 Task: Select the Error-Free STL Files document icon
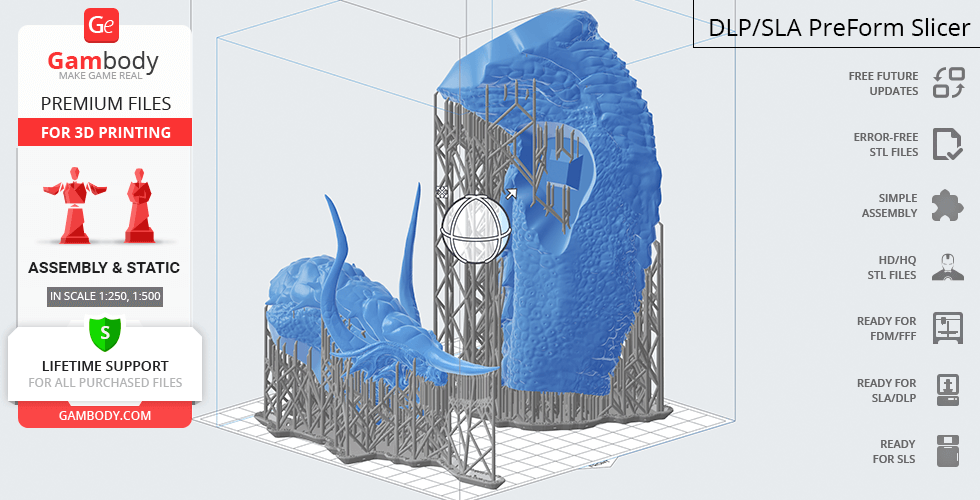pos(948,144)
